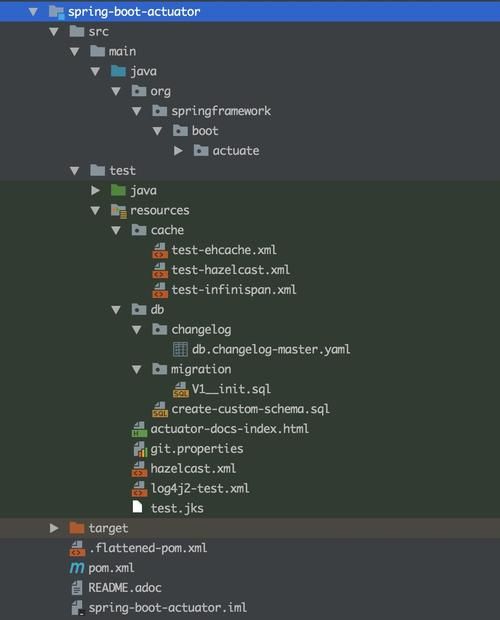Click the springframework package icon

click(x=159, y=111)
